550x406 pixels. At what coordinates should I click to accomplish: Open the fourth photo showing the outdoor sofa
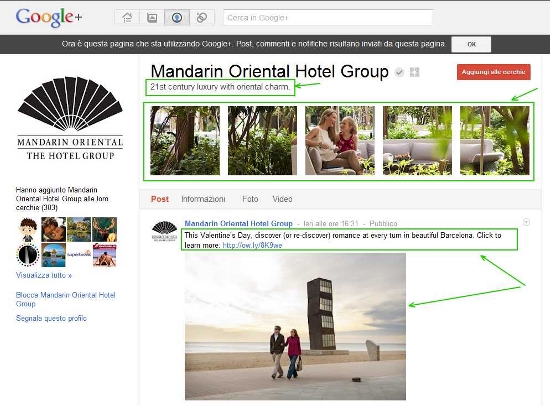click(417, 140)
